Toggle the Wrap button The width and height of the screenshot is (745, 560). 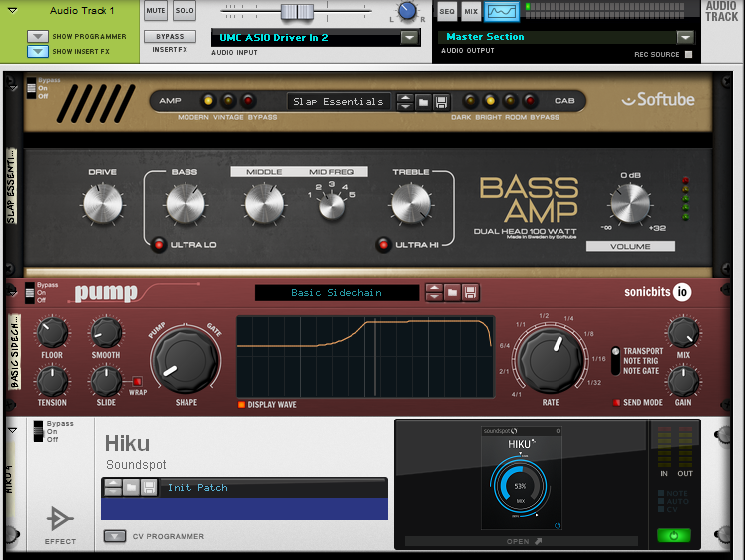point(137,381)
